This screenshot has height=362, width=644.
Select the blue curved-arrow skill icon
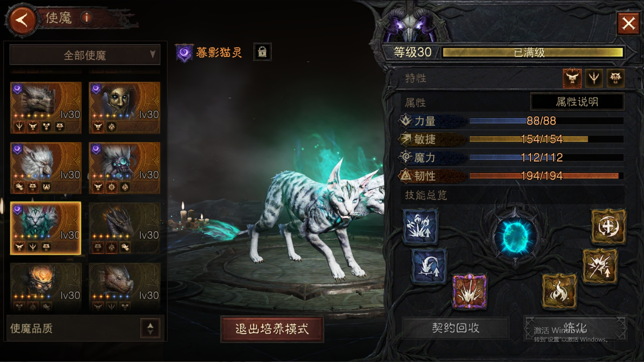(429, 266)
